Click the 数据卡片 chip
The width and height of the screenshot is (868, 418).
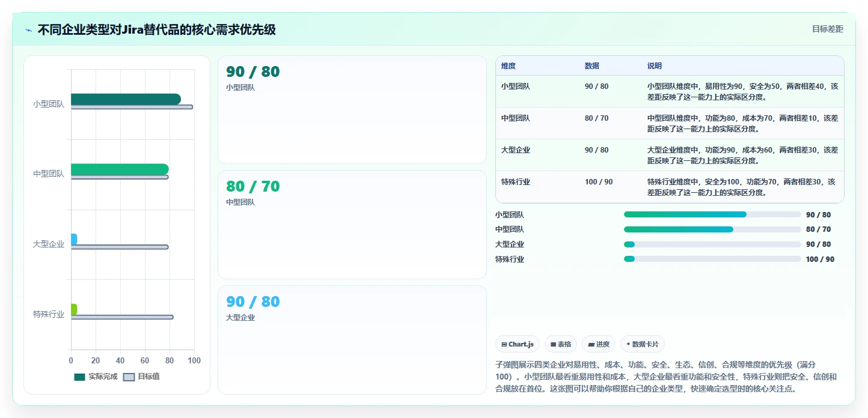coord(642,344)
